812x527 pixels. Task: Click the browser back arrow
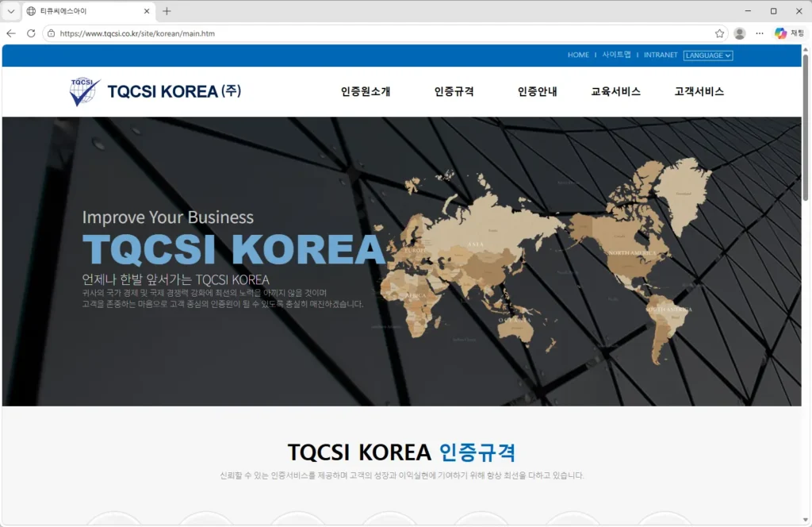(x=11, y=33)
